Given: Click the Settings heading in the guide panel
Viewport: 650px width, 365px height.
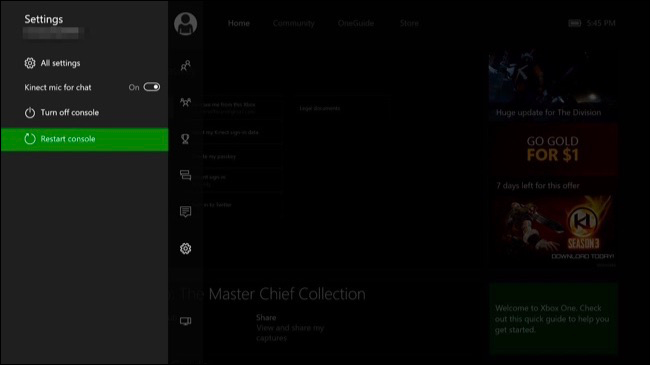Looking at the screenshot, I should pyautogui.click(x=44, y=19).
